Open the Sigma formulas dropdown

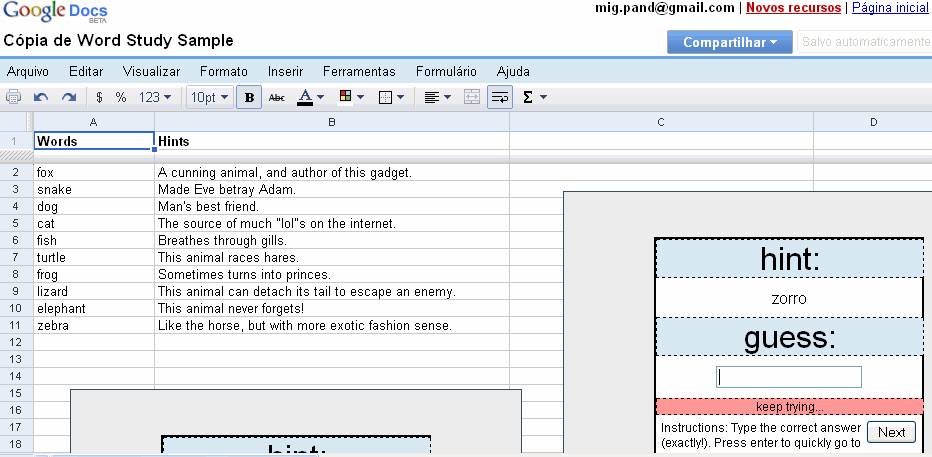point(534,97)
